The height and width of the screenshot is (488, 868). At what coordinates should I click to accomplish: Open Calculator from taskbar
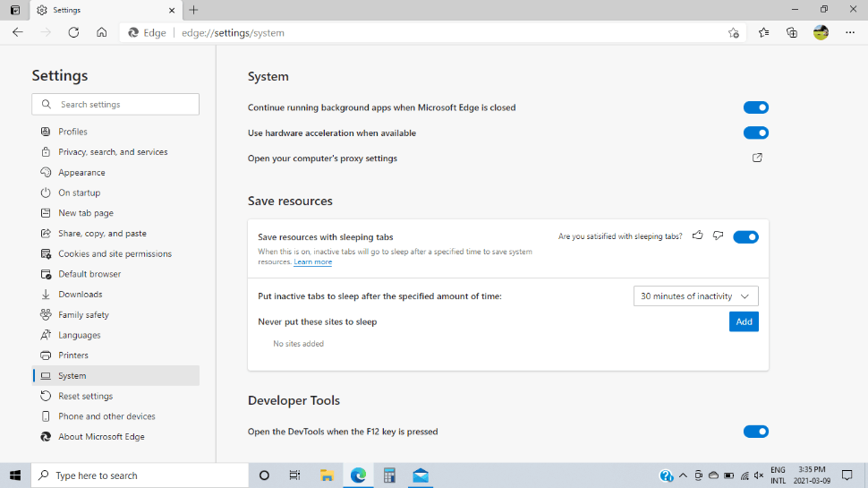click(389, 475)
